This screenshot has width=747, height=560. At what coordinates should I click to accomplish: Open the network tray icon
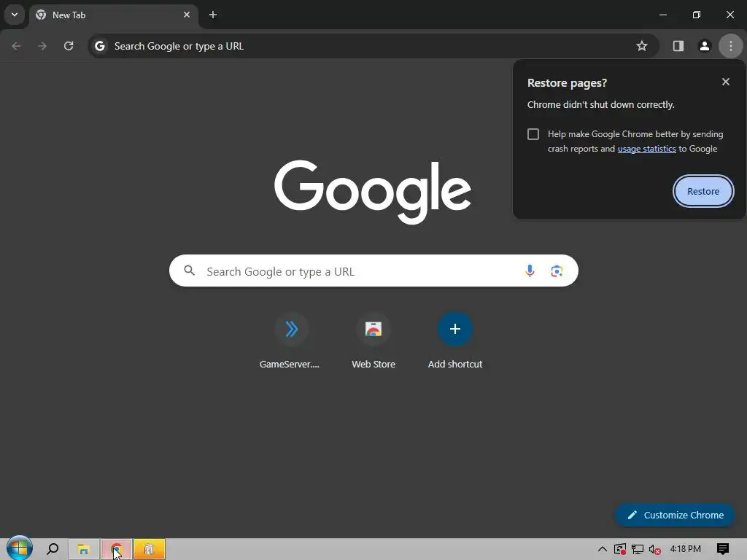[x=638, y=549]
